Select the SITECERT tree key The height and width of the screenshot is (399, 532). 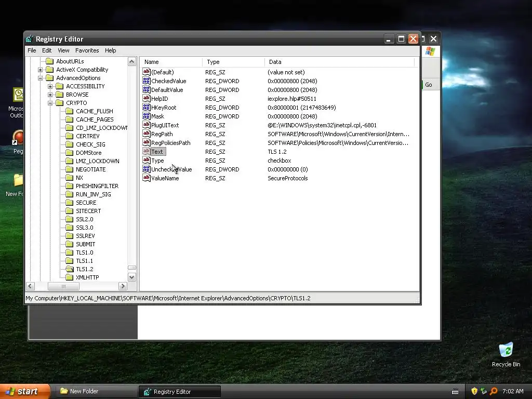click(x=88, y=211)
